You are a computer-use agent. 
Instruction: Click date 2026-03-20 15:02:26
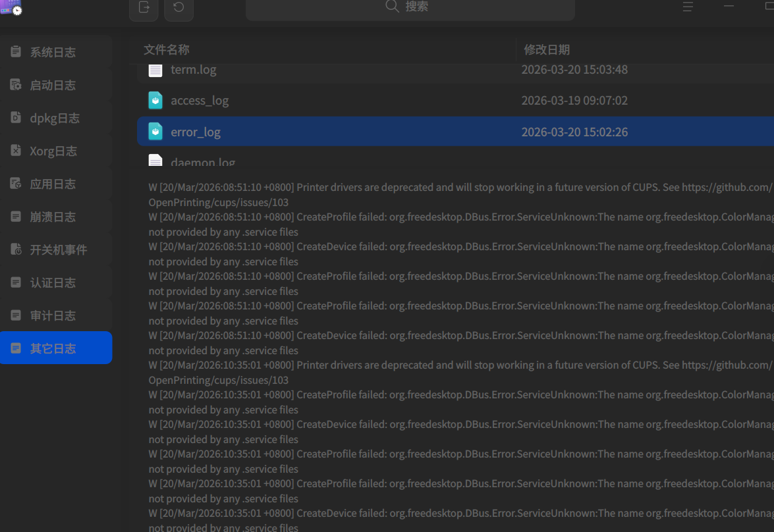tap(574, 132)
